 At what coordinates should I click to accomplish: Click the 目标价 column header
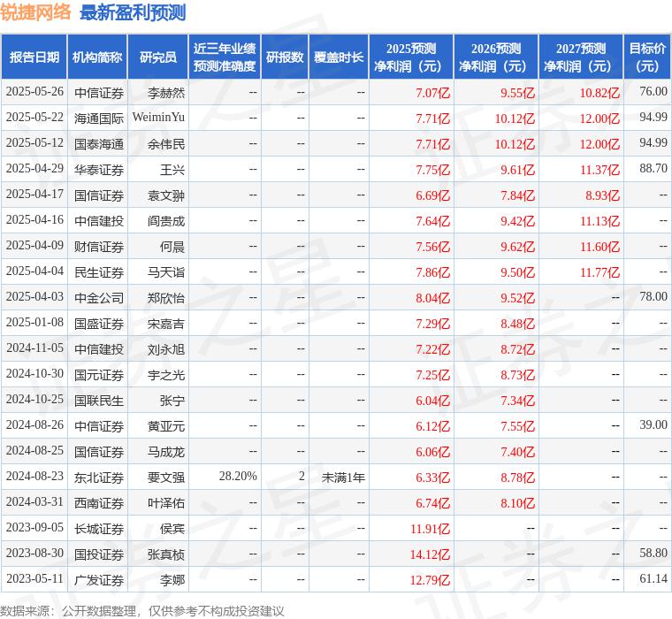647,57
